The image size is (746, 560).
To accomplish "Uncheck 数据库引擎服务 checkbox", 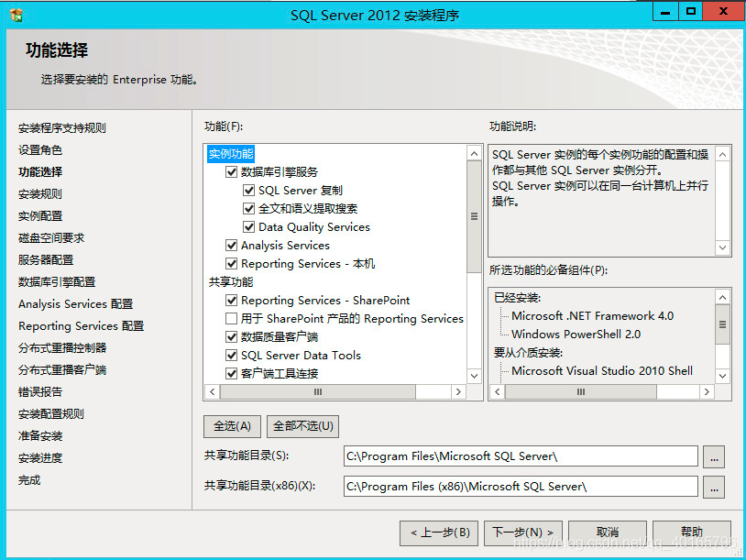I will point(231,171).
